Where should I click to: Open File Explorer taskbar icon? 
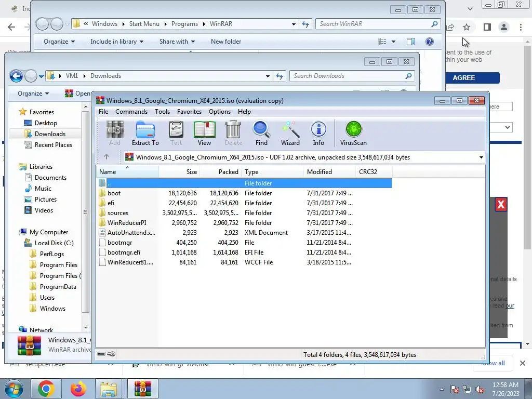[108, 389]
